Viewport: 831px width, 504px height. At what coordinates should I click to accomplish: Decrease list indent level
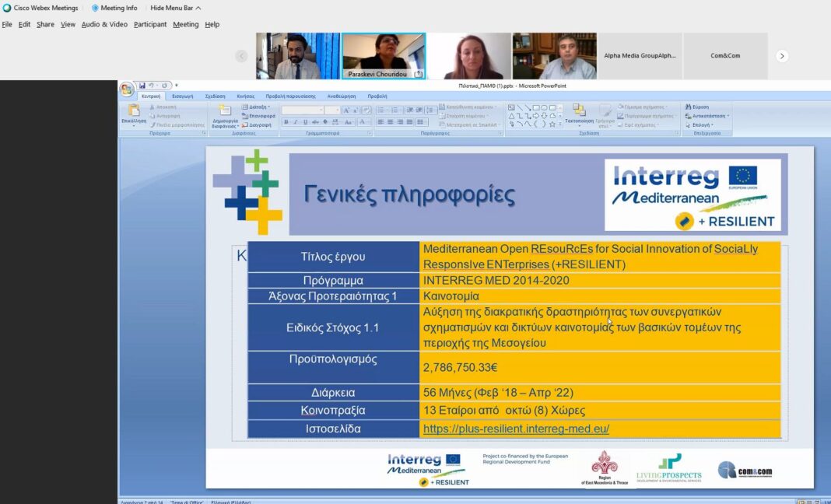click(410, 110)
